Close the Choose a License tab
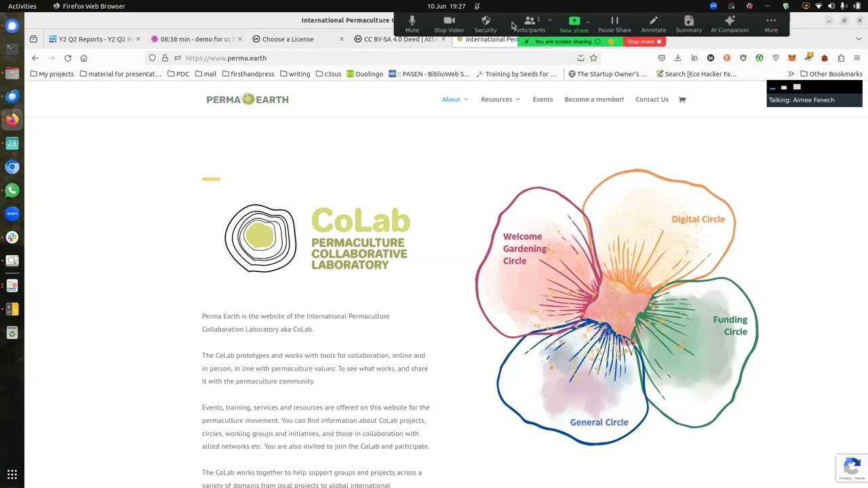The height and width of the screenshot is (488, 868). (x=342, y=39)
